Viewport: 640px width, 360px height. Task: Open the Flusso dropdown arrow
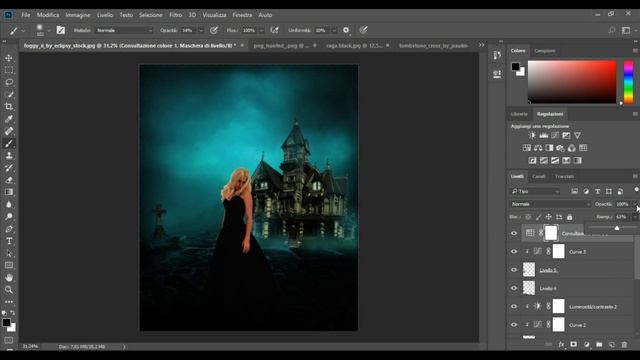click(262, 31)
